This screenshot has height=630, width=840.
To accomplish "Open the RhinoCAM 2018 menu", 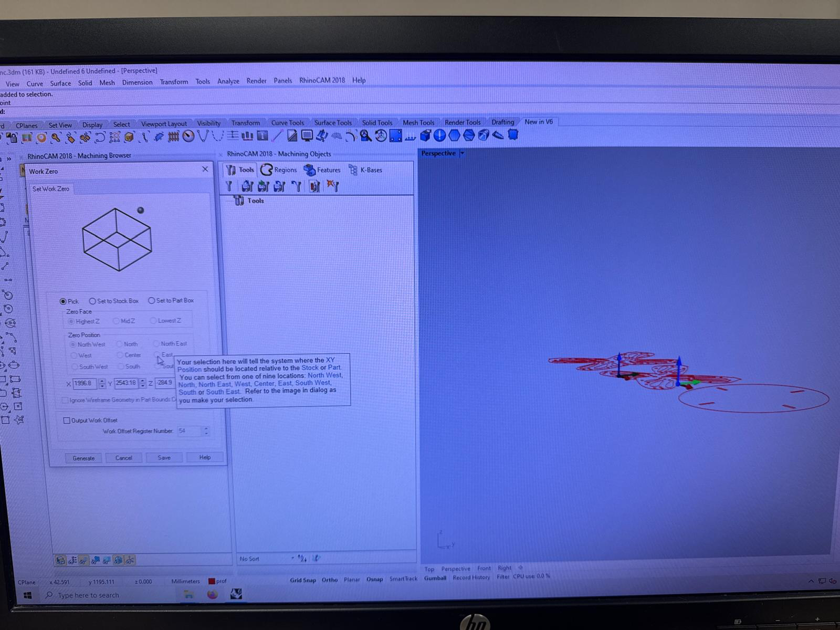I will pos(322,80).
